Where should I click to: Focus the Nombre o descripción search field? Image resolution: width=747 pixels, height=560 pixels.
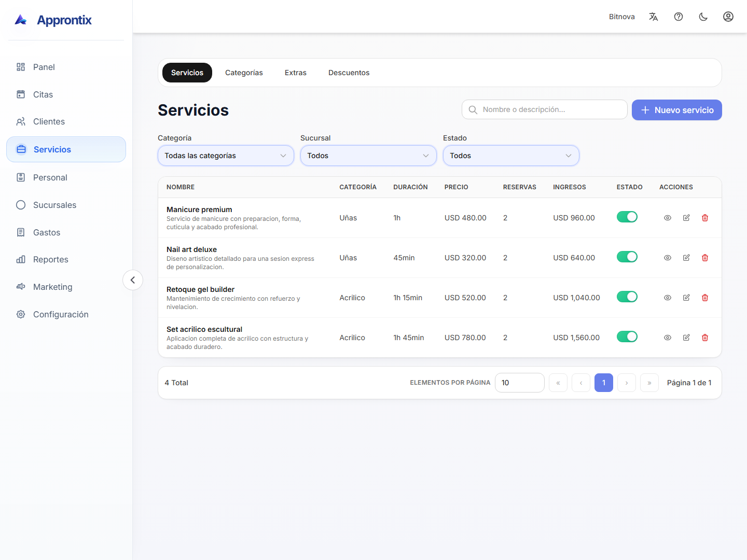(545, 109)
